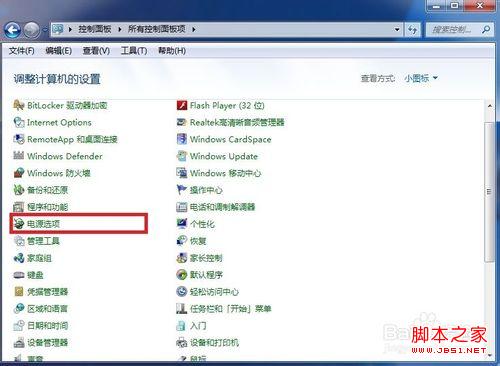The image size is (500, 366).
Task: Open the Flash Player (32 位) icon
Action: coord(182,105)
